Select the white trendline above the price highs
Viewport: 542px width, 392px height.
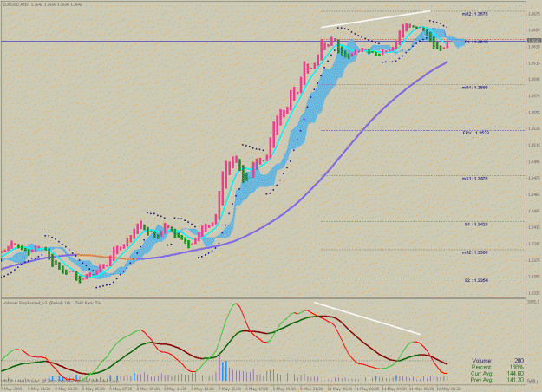[375, 19]
